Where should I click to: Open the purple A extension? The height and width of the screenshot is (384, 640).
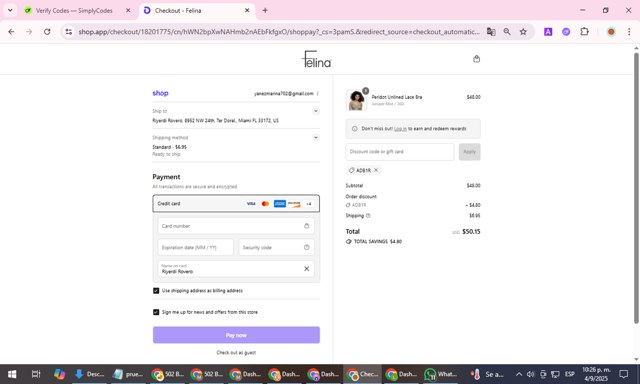(548, 31)
